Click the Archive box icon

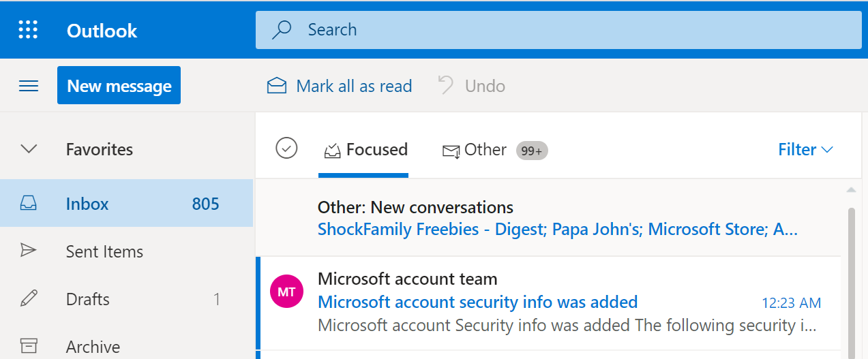[x=29, y=346]
